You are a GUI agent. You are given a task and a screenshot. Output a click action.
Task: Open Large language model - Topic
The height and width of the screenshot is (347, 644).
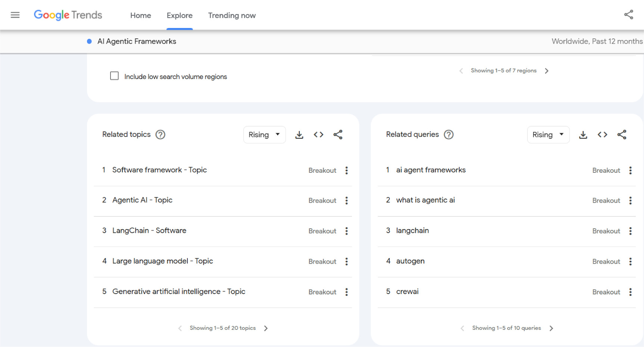tap(163, 261)
